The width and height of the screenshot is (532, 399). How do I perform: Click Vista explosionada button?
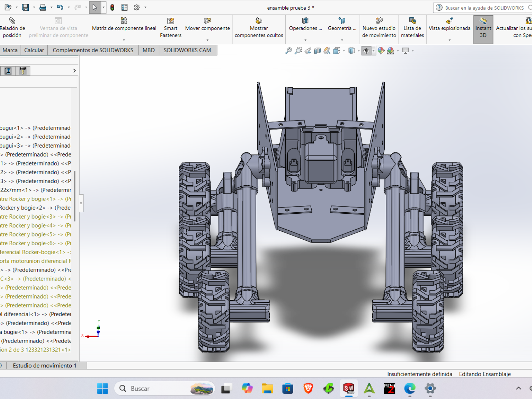(x=450, y=24)
